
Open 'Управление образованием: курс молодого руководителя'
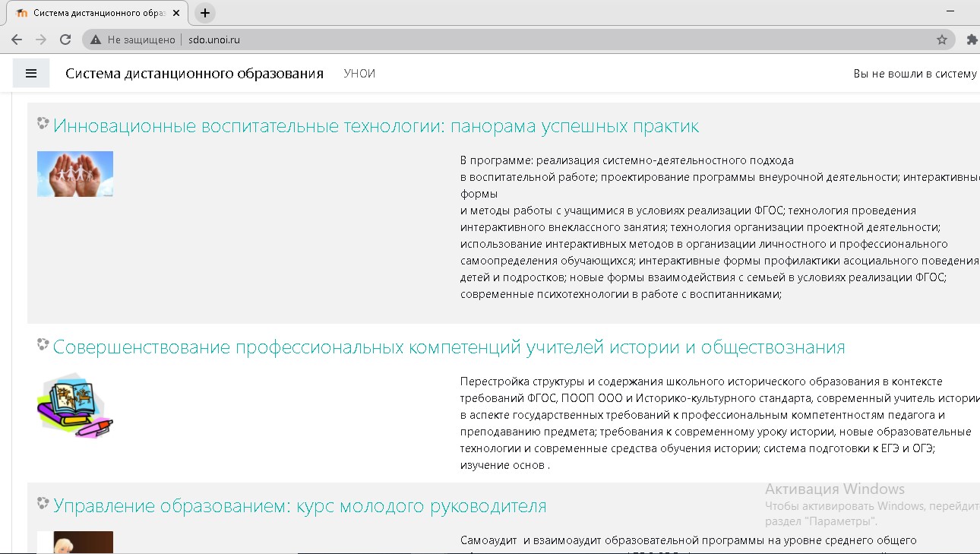click(x=299, y=506)
